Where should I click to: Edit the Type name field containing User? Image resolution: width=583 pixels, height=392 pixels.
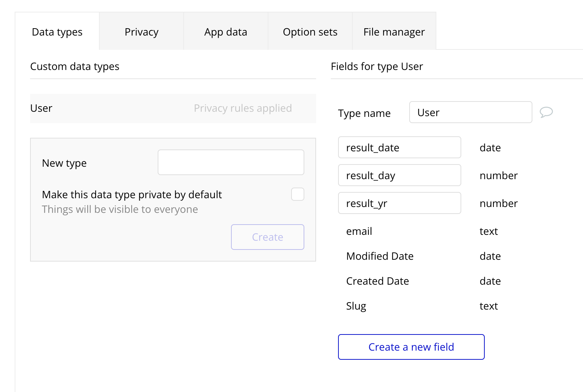tap(470, 112)
